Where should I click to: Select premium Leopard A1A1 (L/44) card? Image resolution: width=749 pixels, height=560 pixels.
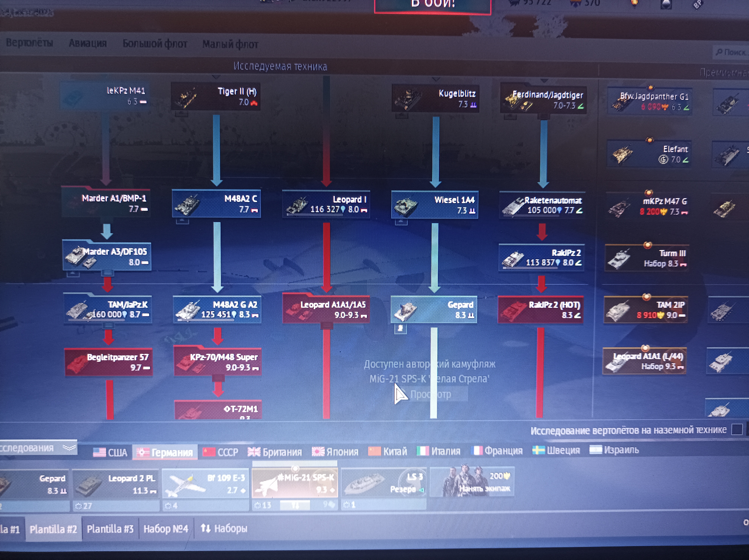click(x=644, y=361)
